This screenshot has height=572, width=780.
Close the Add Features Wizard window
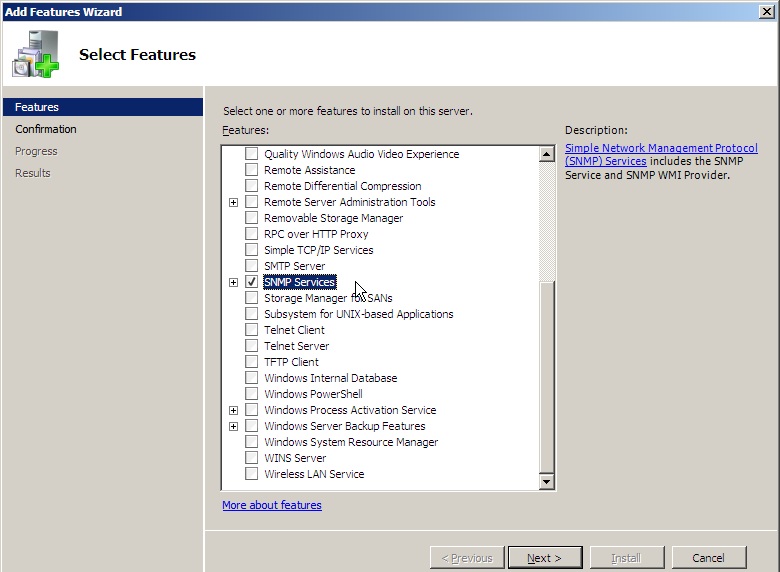766,12
